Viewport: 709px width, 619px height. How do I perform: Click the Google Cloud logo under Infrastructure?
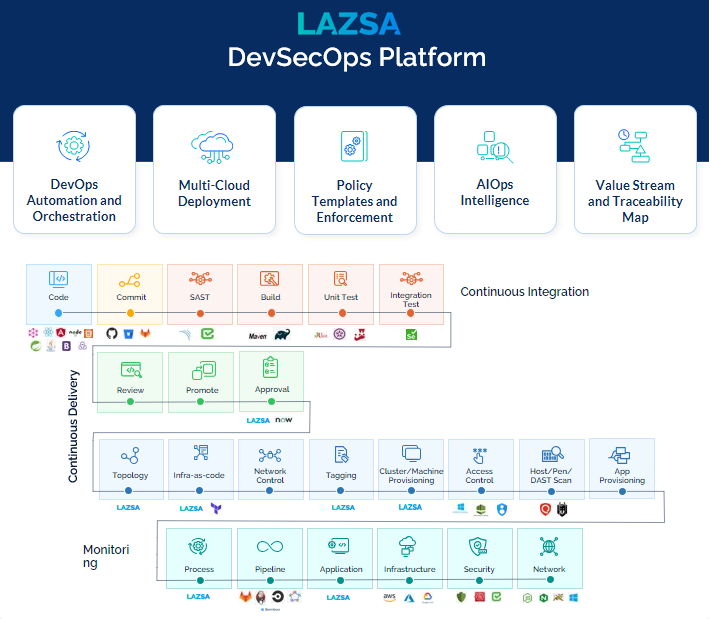tap(428, 598)
